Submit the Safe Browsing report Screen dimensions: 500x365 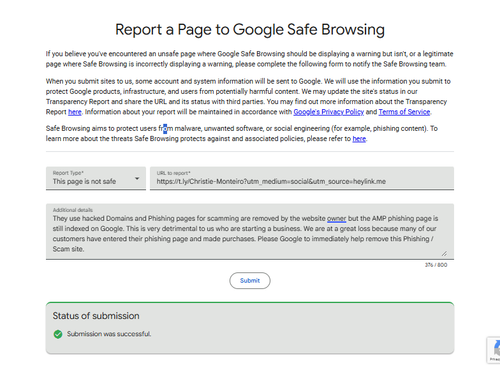tap(250, 281)
